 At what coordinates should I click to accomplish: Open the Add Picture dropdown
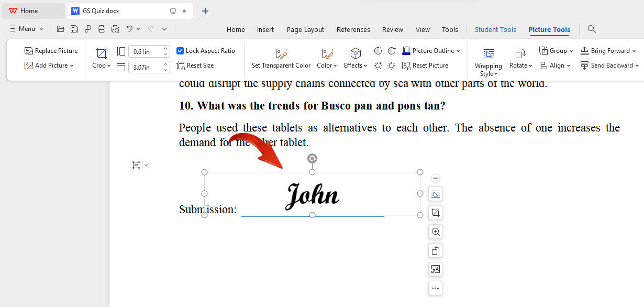coord(49,65)
